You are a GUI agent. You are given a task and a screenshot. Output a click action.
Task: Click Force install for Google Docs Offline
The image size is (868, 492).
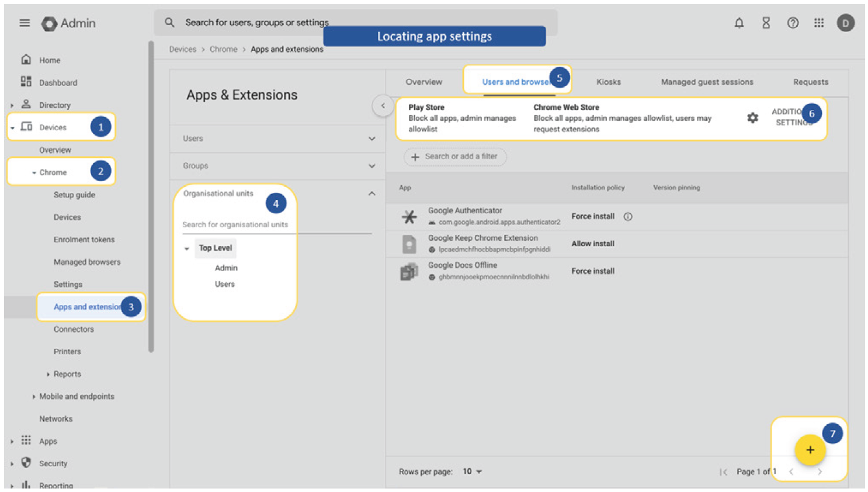[x=593, y=271]
